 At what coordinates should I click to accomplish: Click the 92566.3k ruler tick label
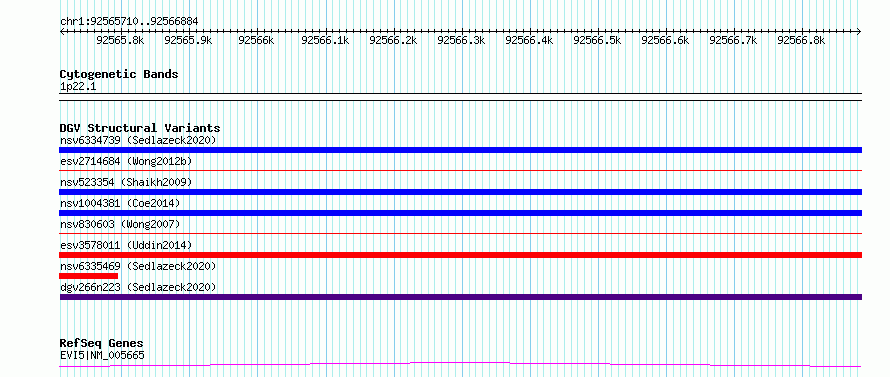(461, 40)
